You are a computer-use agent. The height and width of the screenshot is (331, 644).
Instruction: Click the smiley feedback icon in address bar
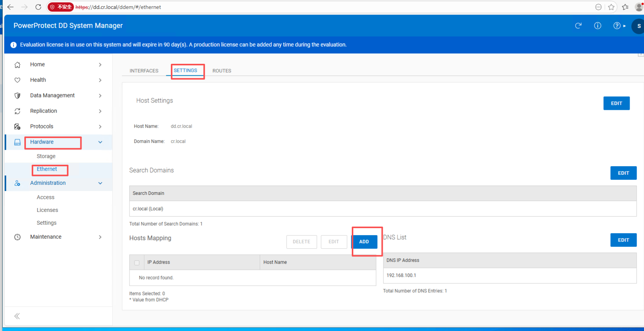[x=598, y=7]
